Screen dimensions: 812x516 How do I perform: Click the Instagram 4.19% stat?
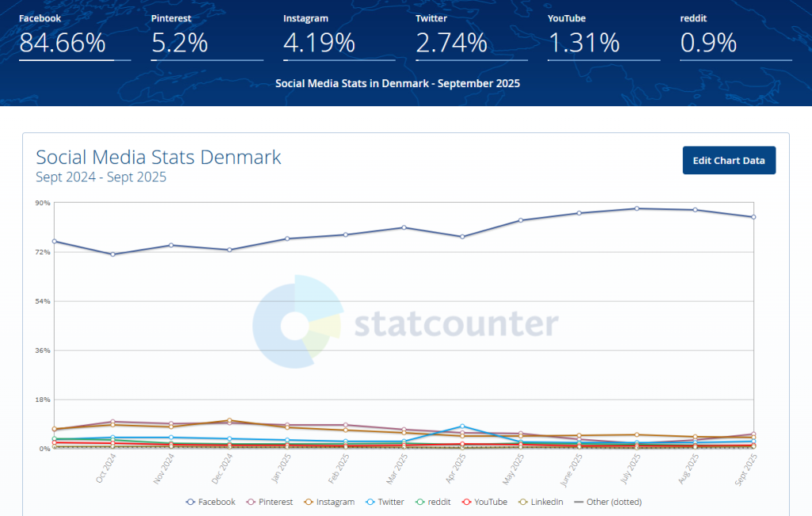click(x=318, y=43)
